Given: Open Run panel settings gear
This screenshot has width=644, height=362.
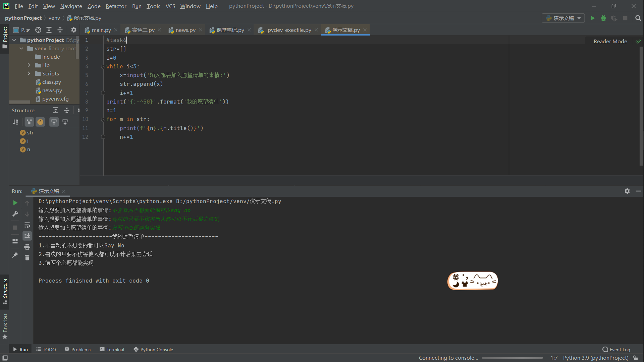Looking at the screenshot, I should [x=627, y=191].
